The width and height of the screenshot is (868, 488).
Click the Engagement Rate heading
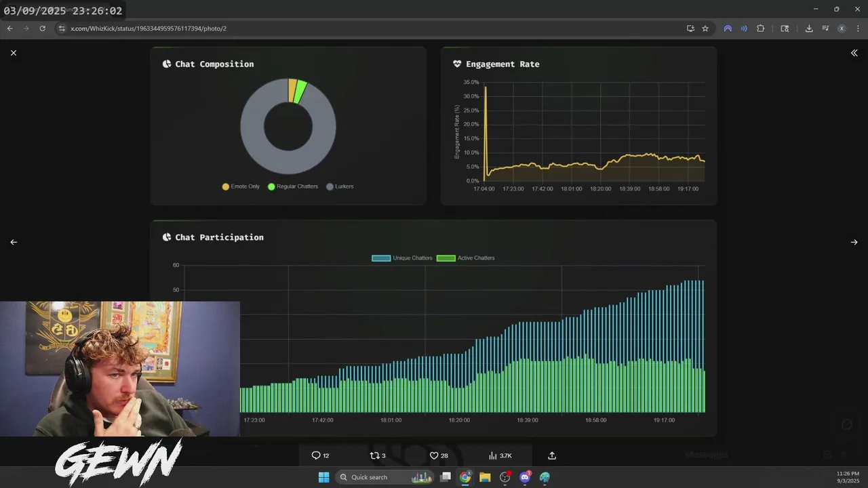coord(502,64)
